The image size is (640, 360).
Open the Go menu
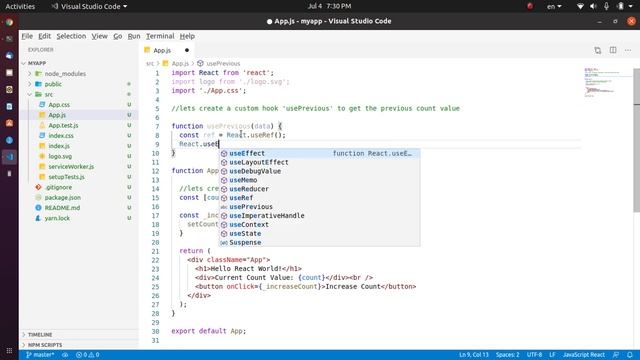click(x=118, y=36)
